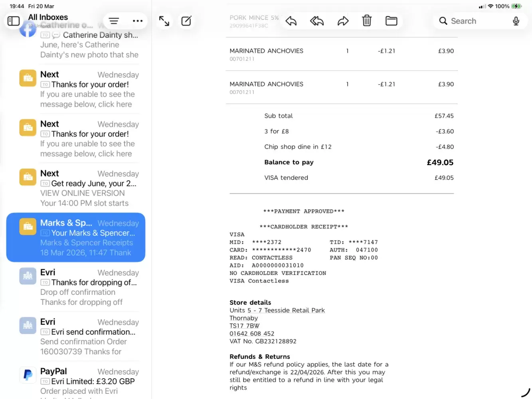Delete the message with trash icon
The width and height of the screenshot is (532, 399).
click(367, 21)
